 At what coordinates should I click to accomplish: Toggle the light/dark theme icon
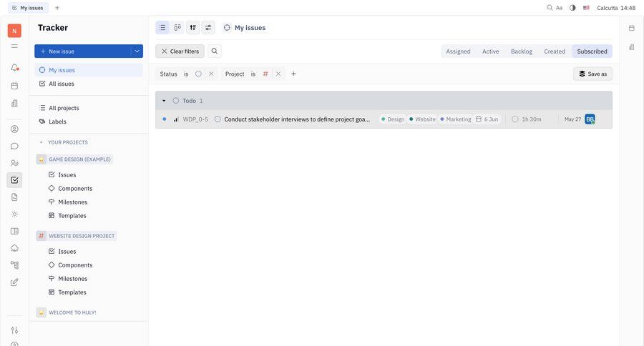click(x=572, y=8)
